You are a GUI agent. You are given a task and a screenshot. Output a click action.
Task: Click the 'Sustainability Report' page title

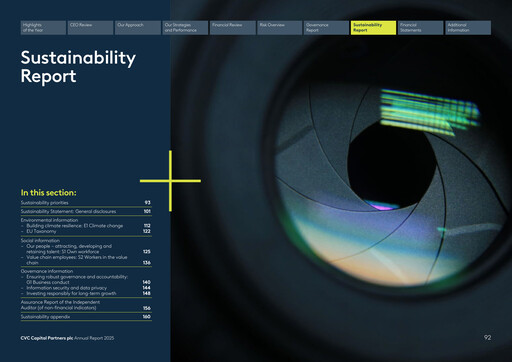point(78,67)
